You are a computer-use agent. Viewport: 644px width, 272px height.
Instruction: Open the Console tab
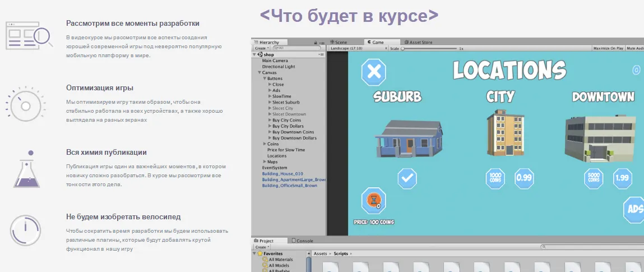[304, 241]
